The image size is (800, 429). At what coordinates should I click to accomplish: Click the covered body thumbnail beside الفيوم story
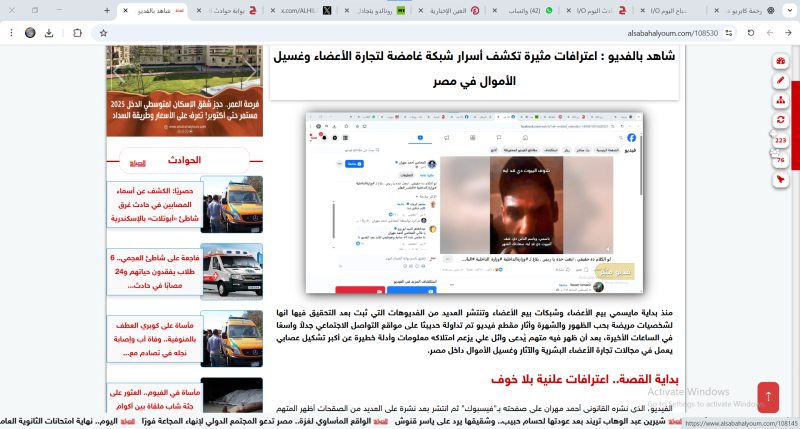tap(232, 395)
